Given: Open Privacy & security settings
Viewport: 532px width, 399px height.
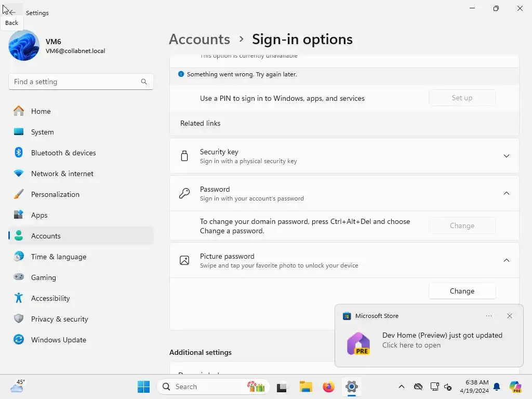Looking at the screenshot, I should (81, 319).
